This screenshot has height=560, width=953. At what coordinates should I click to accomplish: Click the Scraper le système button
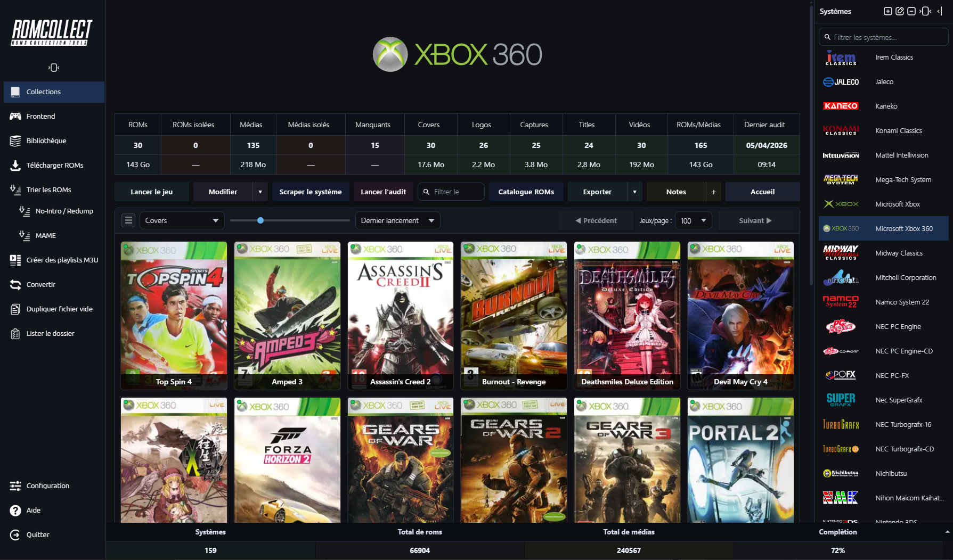click(311, 192)
